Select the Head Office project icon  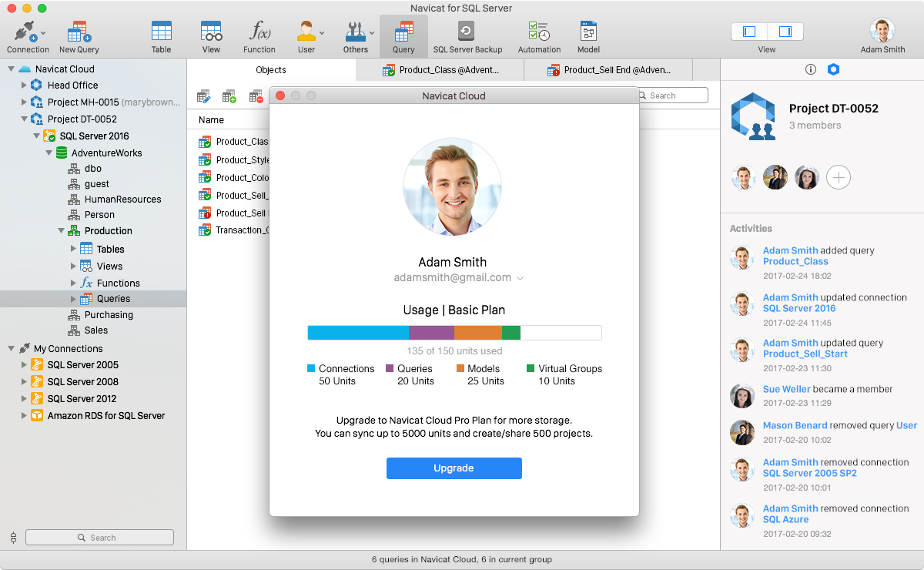click(x=36, y=85)
